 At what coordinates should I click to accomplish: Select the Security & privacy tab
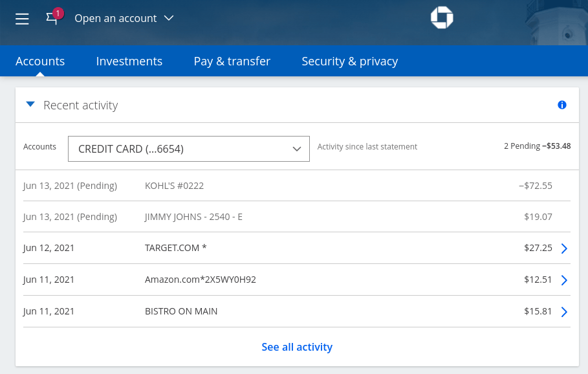(x=349, y=61)
